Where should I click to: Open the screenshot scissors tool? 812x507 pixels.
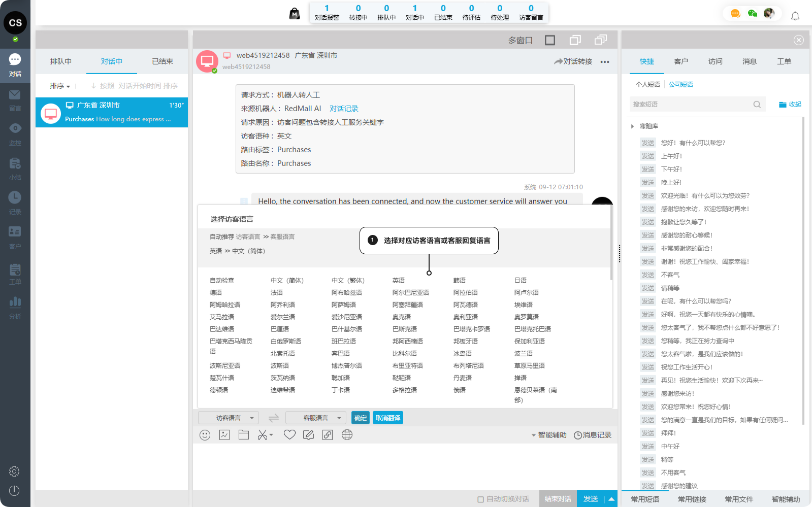(263, 435)
